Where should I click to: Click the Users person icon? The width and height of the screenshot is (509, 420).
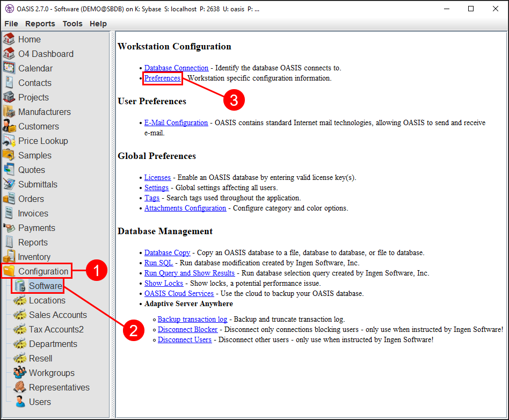point(20,402)
